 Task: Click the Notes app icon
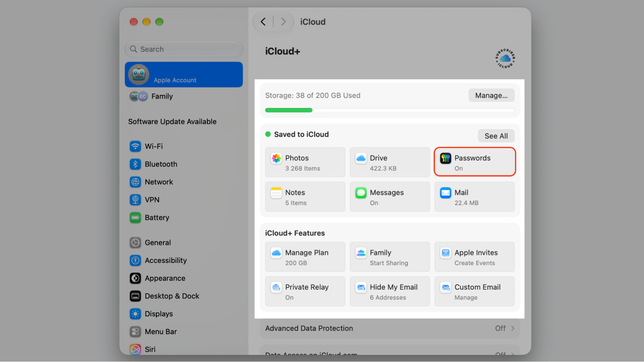pos(276,193)
